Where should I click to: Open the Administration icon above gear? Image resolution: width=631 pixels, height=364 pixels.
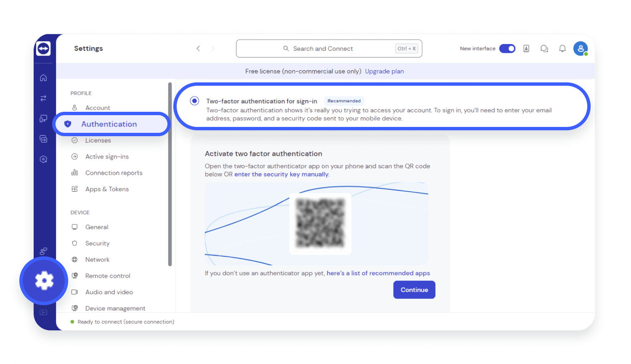pos(43,251)
